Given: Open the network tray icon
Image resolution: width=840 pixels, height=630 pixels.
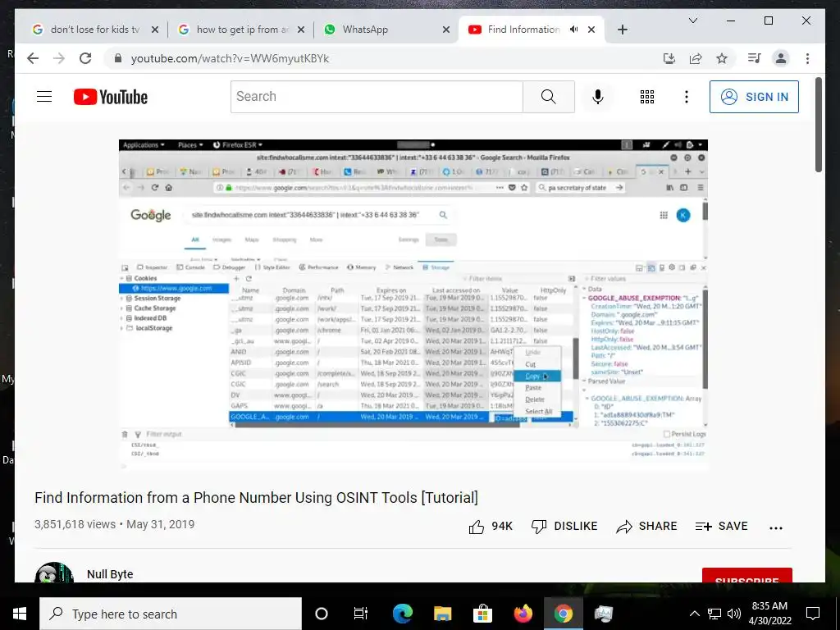Looking at the screenshot, I should 714,614.
